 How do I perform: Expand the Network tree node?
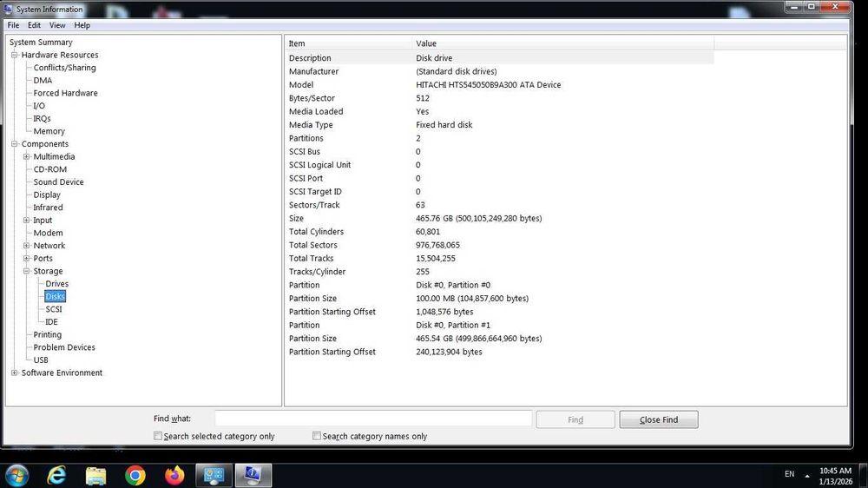tap(26, 246)
